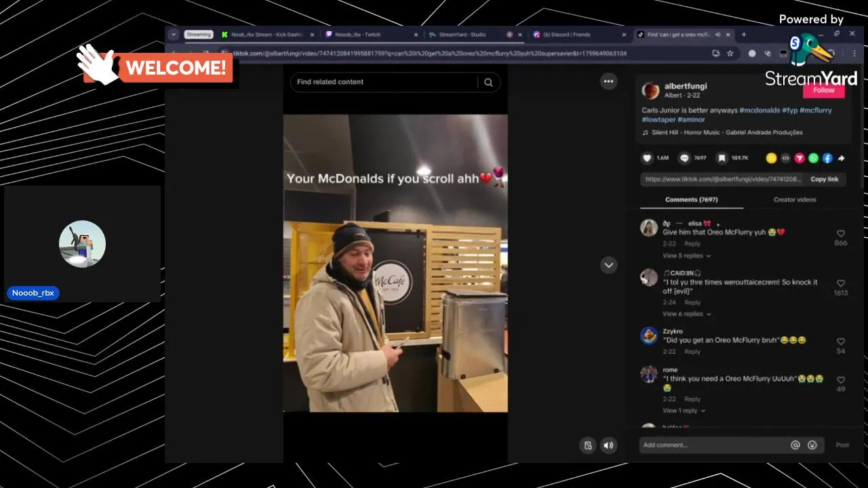Open #lowtaper hashtag link
The image size is (868, 488).
(x=658, y=119)
